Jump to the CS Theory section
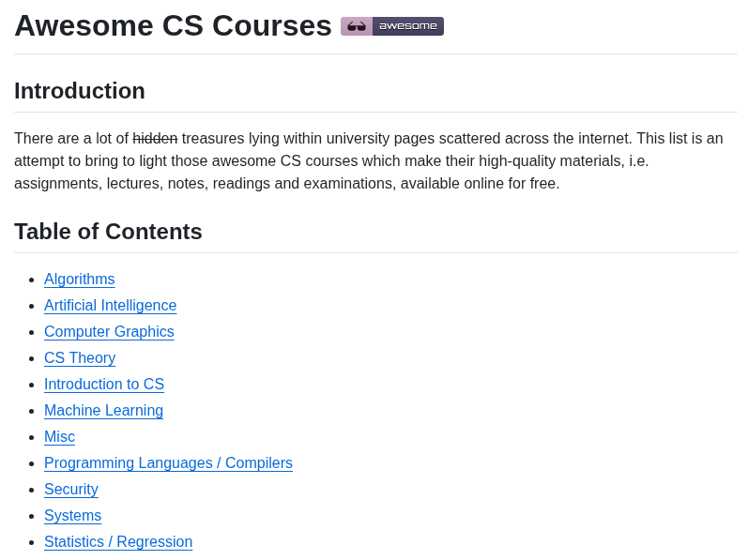This screenshot has width=748, height=560. click(80, 357)
